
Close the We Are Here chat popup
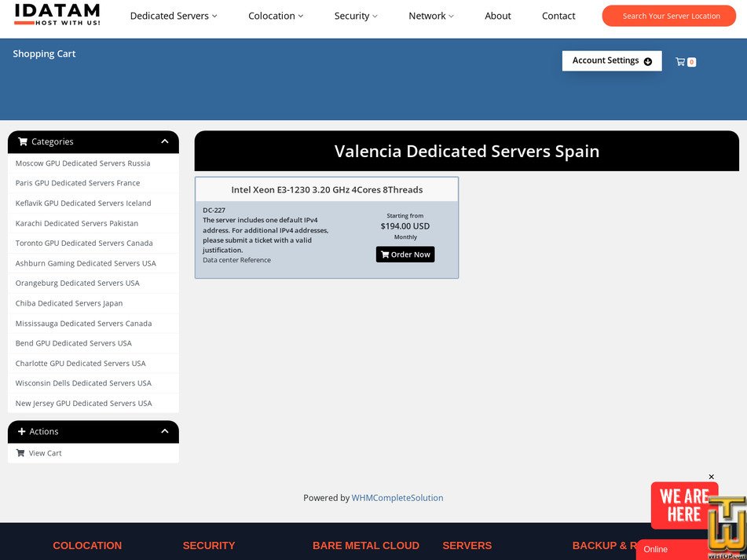tap(712, 477)
